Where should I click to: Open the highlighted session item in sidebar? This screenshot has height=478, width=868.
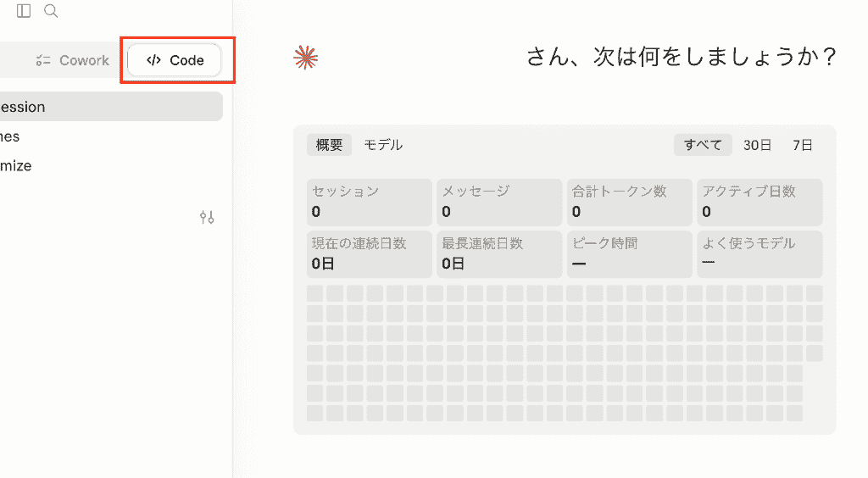(111, 107)
